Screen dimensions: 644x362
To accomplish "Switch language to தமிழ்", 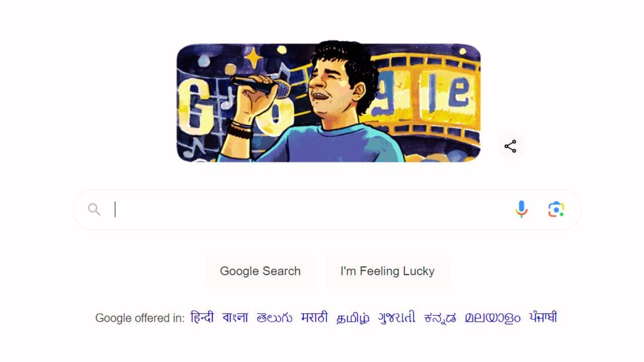I will 353,318.
